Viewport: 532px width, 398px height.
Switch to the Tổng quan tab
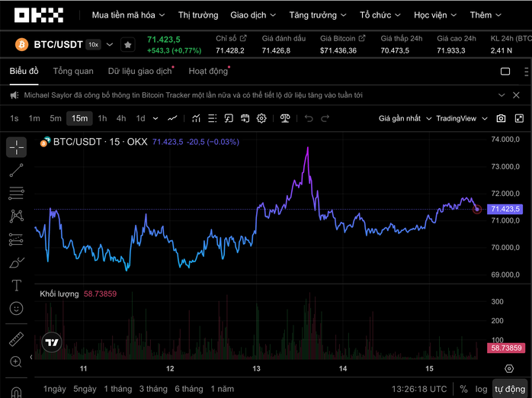pos(73,71)
